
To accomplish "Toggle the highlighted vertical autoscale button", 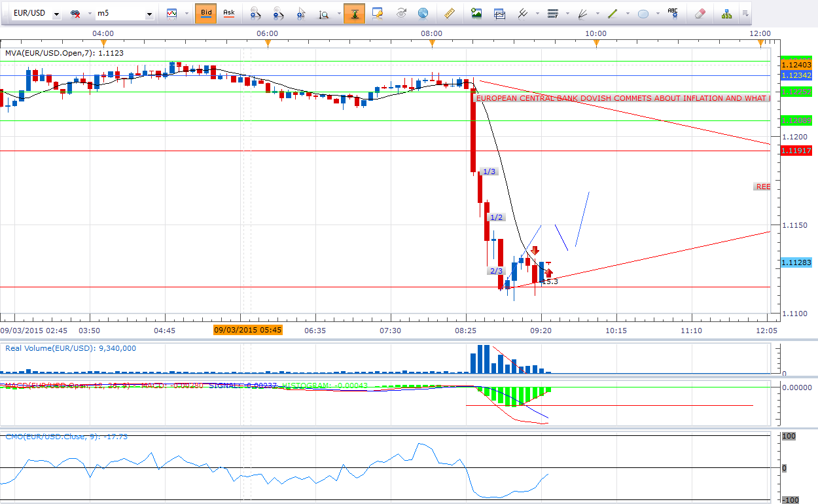I will pos(355,13).
